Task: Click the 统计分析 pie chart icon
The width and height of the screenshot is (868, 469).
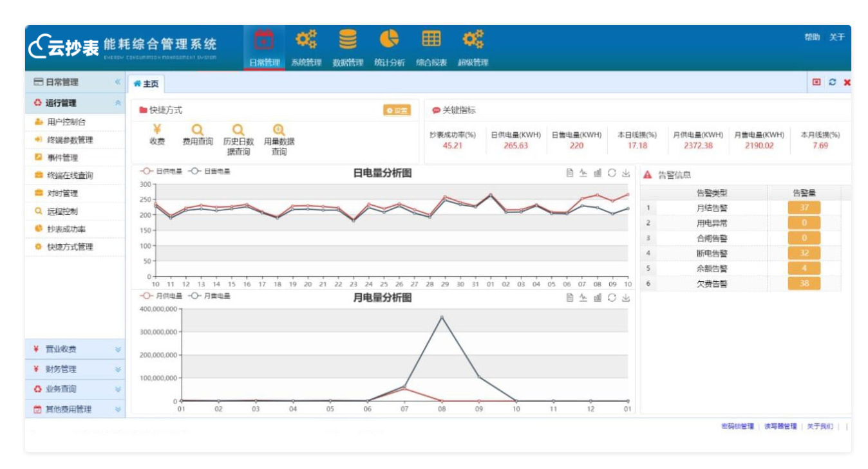Action: point(389,40)
